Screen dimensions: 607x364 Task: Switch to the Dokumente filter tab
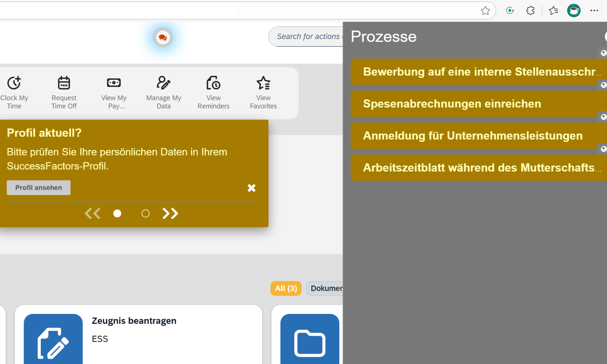325,289
